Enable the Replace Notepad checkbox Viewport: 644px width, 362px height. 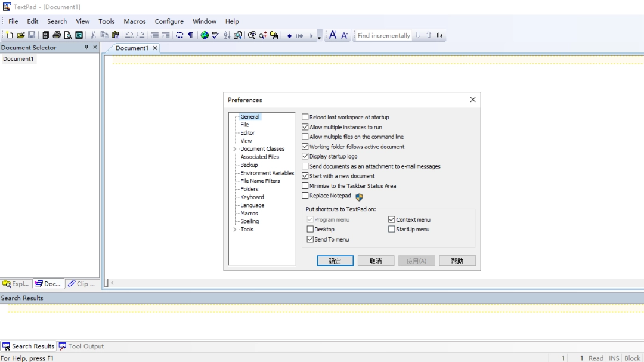click(305, 196)
